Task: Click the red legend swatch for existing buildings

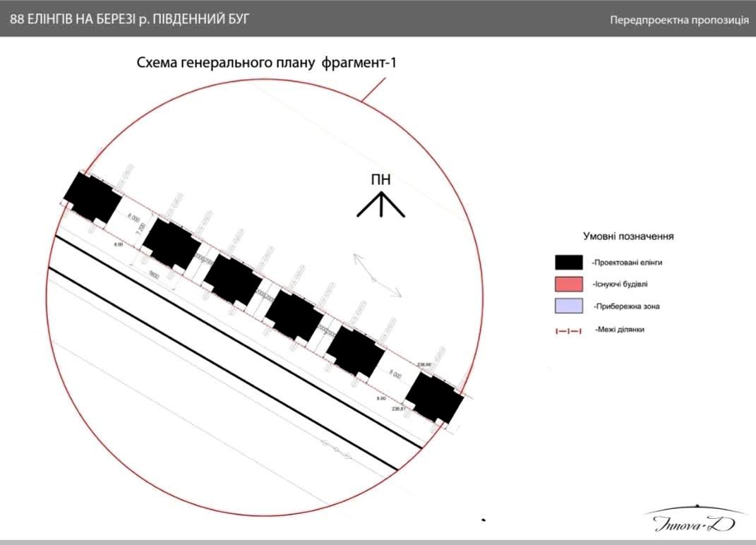Action: click(x=568, y=285)
